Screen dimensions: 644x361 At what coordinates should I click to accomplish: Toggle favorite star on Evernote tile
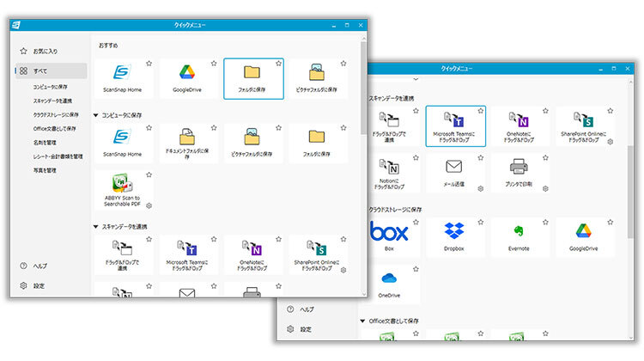(545, 222)
